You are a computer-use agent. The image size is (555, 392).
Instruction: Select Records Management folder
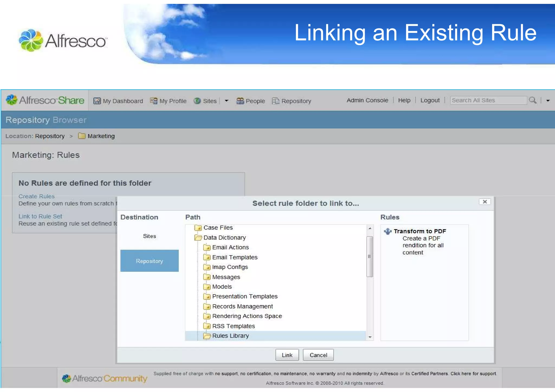point(242,306)
